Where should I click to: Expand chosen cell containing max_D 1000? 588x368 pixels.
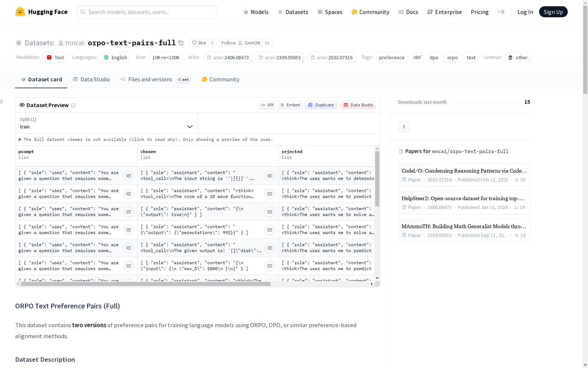(x=270, y=266)
